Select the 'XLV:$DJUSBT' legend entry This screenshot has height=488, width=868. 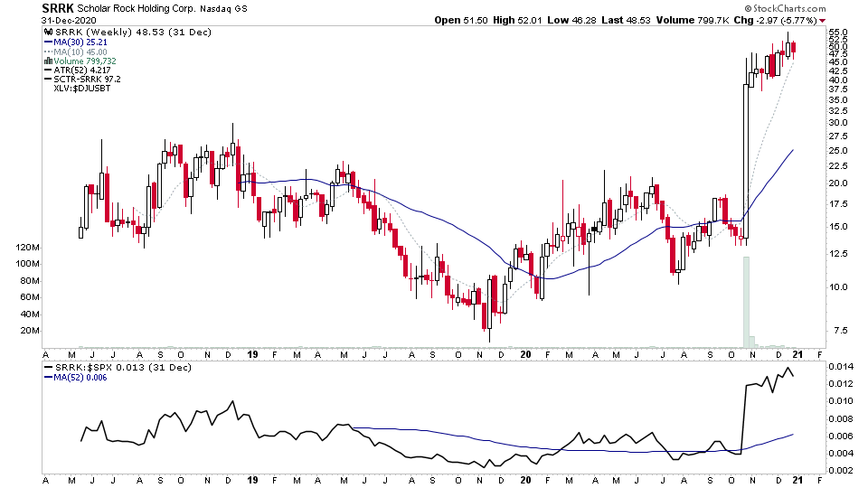82,88
